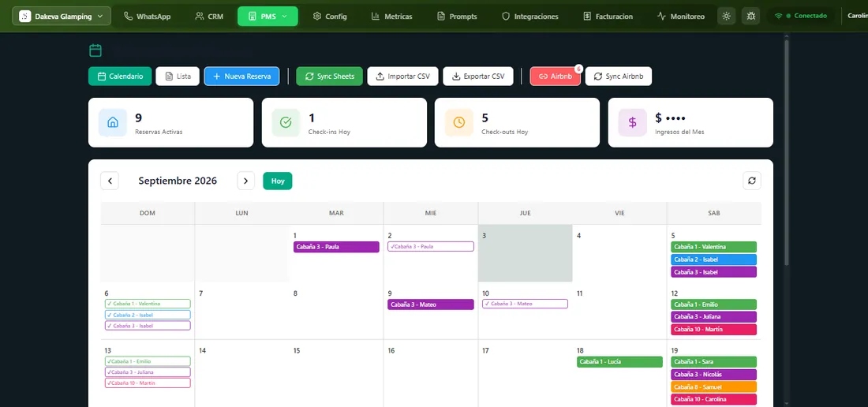The width and height of the screenshot is (868, 407).
Task: Click the Sync Sheets button
Action: 329,77
